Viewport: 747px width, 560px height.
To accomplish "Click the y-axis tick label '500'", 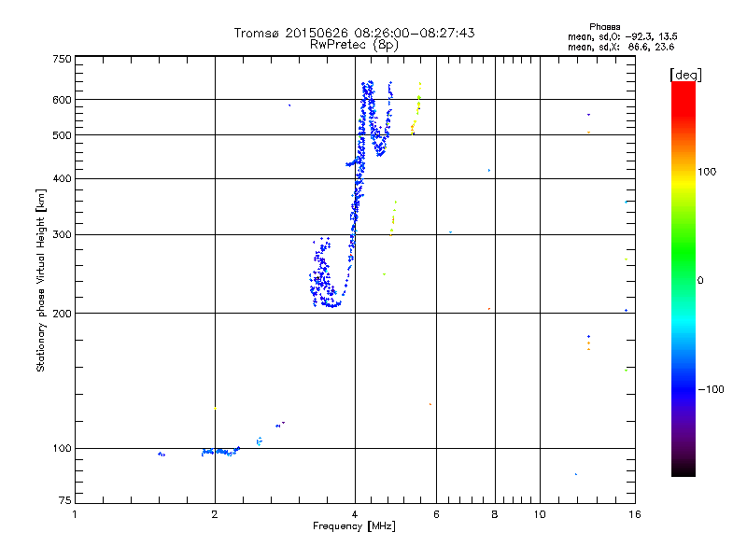I will [x=62, y=135].
